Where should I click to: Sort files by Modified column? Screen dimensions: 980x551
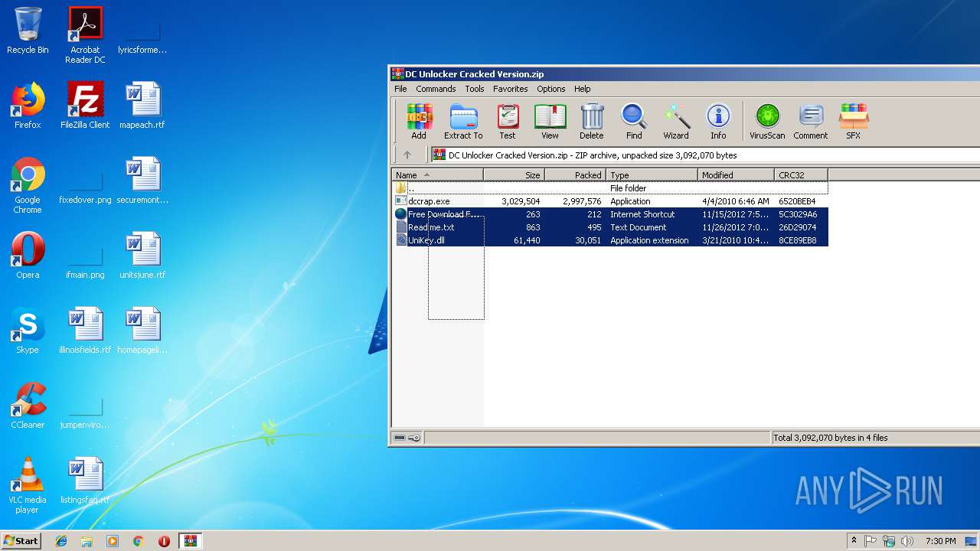click(x=736, y=175)
